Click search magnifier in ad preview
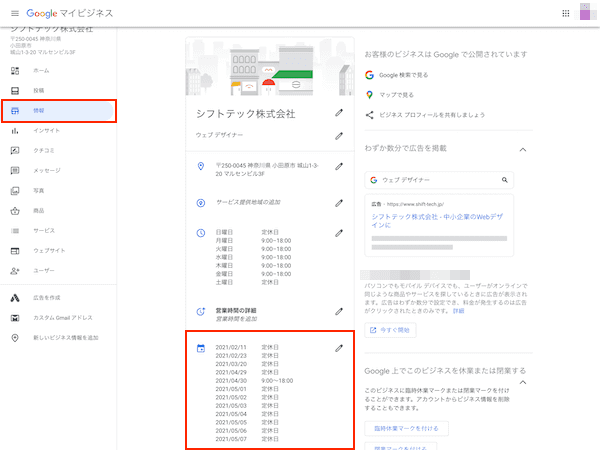Screen dimensions: 600x450 point(505,180)
